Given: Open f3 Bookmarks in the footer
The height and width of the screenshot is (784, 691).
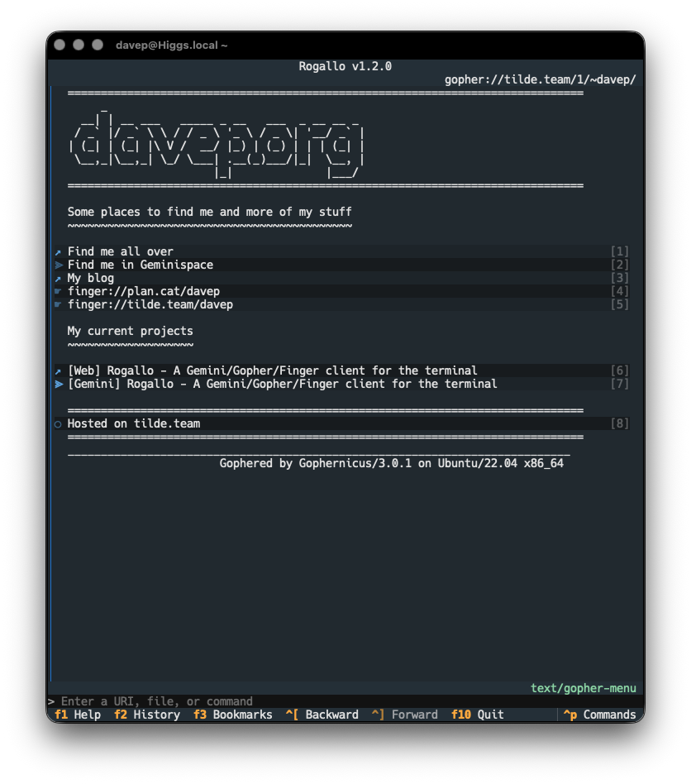Looking at the screenshot, I should tap(233, 715).
